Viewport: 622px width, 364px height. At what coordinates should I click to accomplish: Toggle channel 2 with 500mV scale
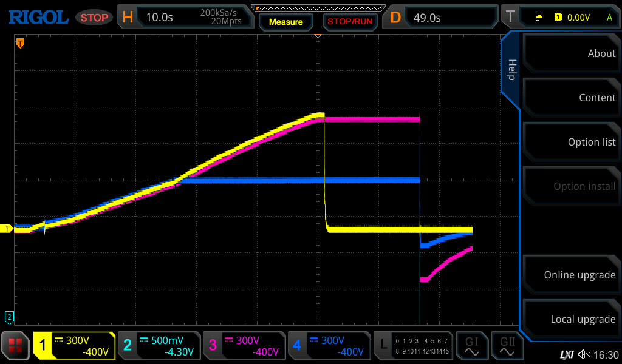coord(159,346)
